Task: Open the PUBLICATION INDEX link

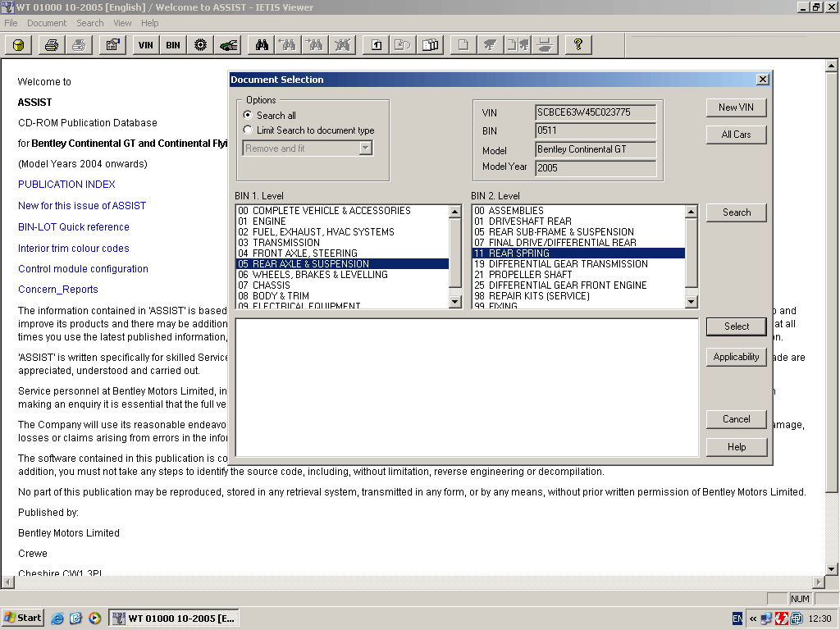Action: pos(66,185)
